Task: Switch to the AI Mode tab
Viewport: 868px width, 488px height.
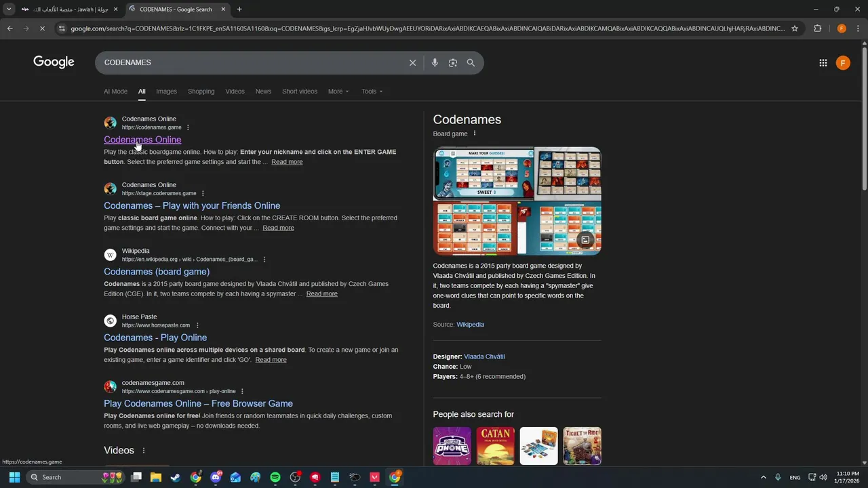Action: tap(115, 91)
